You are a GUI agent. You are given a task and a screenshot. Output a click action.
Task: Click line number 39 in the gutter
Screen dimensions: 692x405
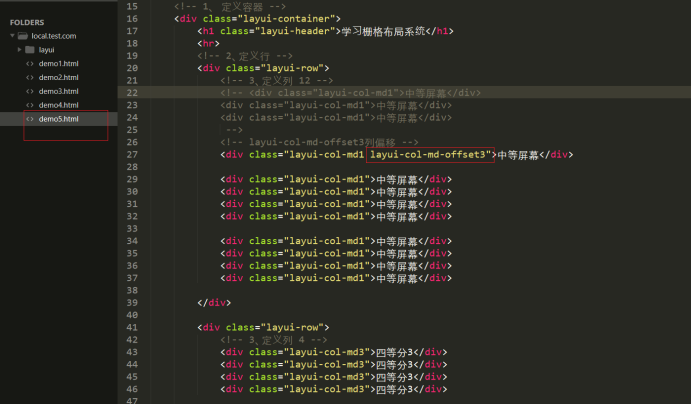132,303
